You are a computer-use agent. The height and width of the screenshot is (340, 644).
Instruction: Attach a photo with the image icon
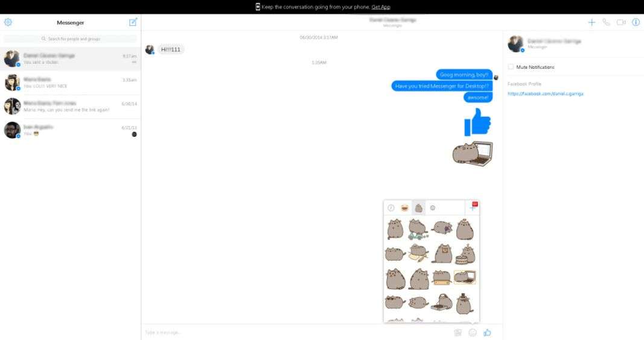(x=458, y=333)
